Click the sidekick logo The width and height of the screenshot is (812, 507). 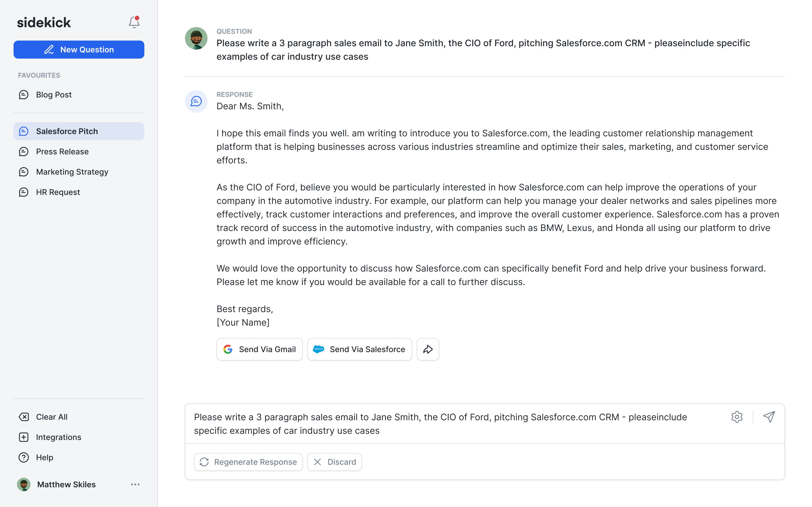click(x=44, y=23)
